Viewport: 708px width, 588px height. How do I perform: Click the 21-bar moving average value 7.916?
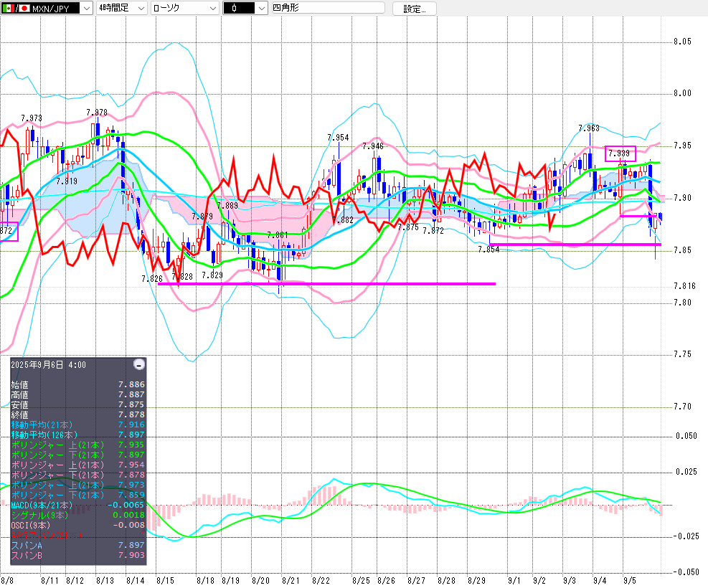click(131, 425)
